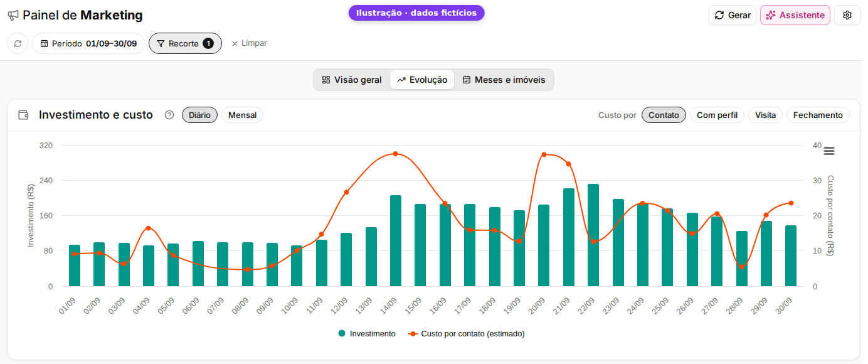Click the 40 right-axis label
This screenshot has height=364, width=868.
[817, 145]
